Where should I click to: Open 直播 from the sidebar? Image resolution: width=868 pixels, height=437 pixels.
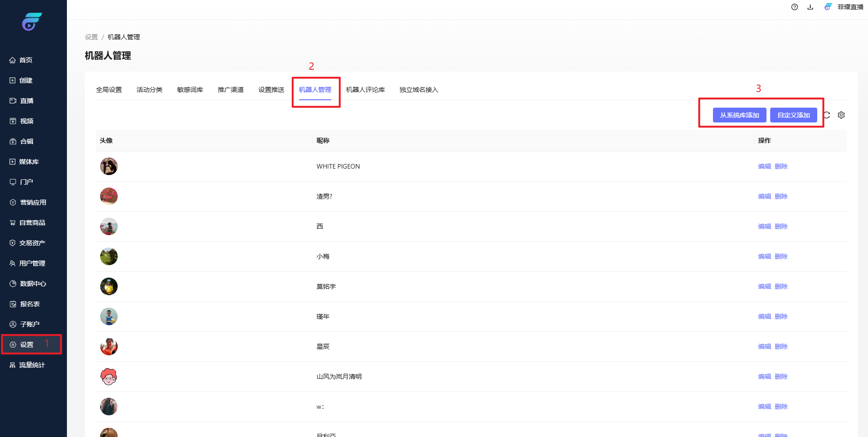26,101
